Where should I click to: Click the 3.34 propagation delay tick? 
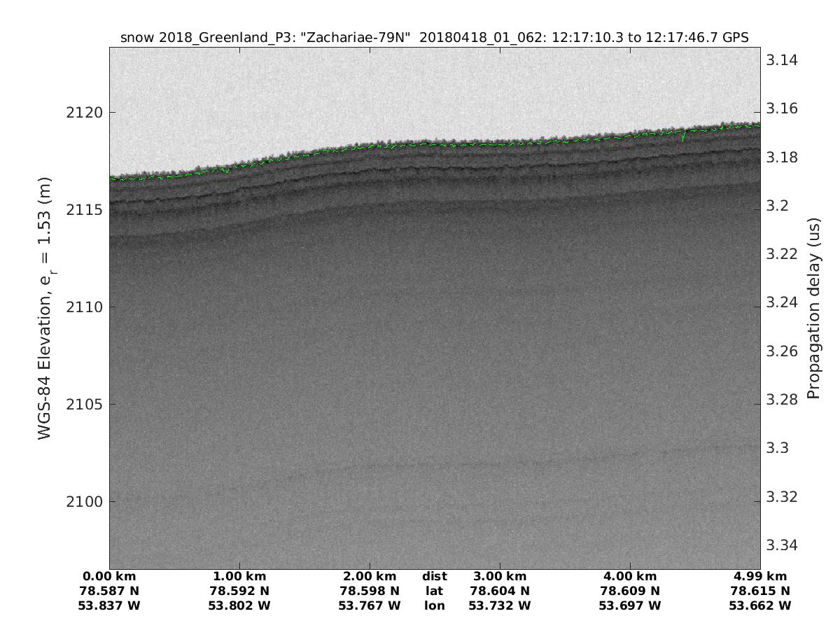[782, 545]
